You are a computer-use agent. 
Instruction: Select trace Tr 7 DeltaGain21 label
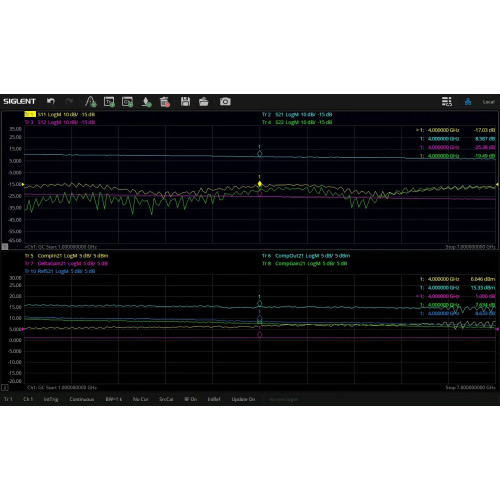coord(66,263)
